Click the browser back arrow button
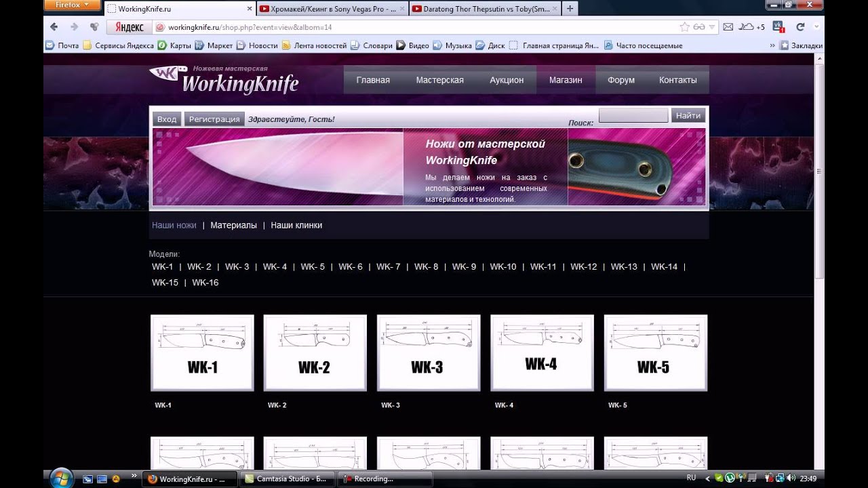Image resolution: width=868 pixels, height=488 pixels. click(x=54, y=27)
